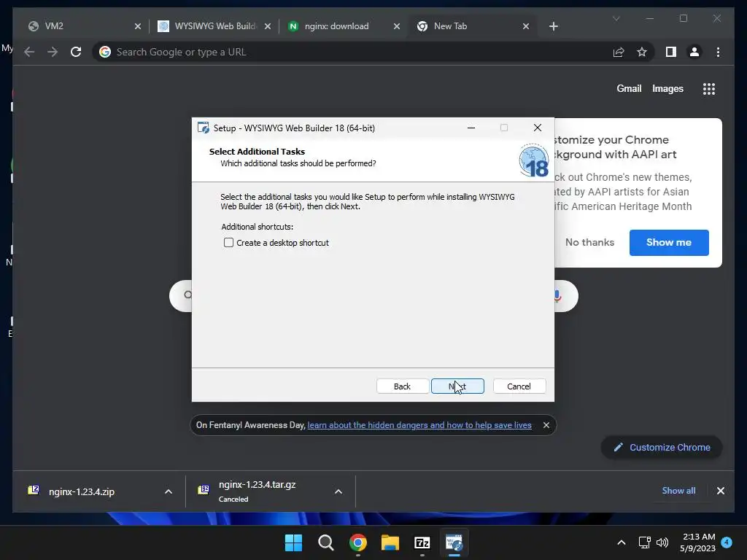Cancel the WYSIWYG Web Builder setup
Screen dimensions: 747x560
[519, 386]
